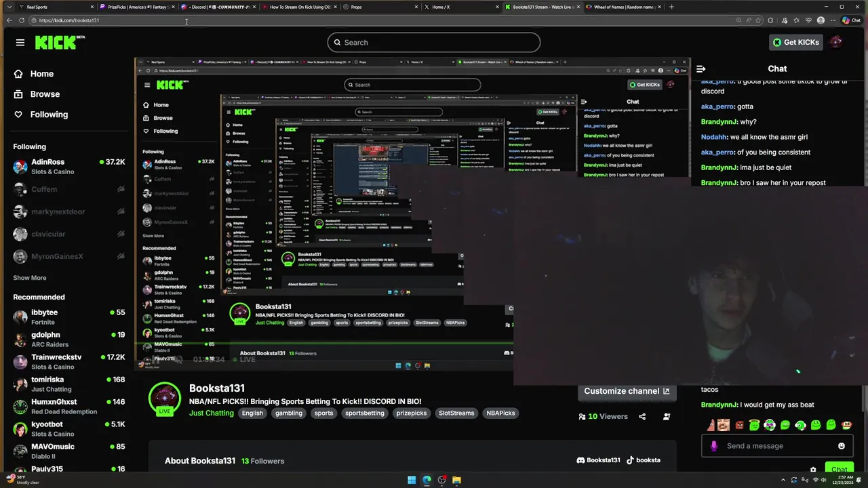This screenshot has width=868, height=488.
Task: Select the NBAPicks tag
Action: 500,413
